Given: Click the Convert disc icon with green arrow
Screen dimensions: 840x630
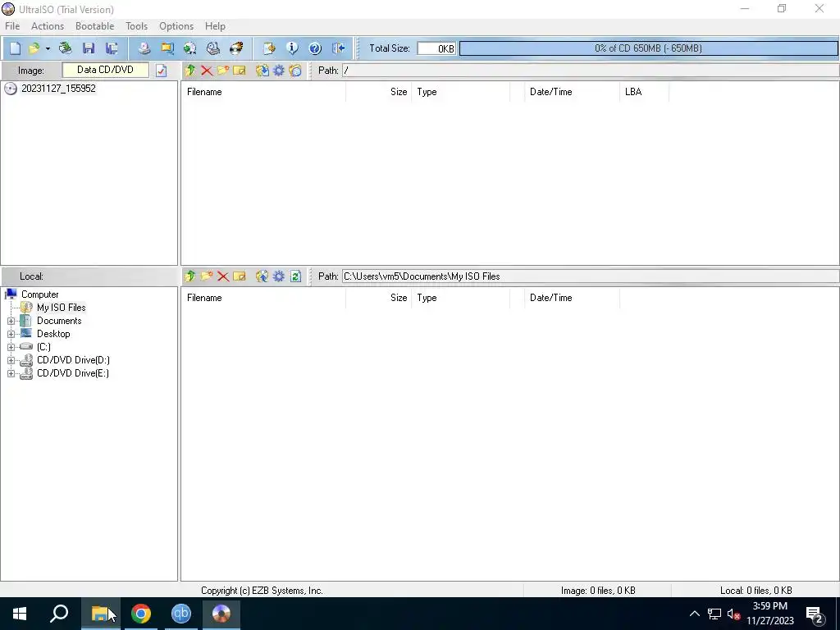Looking at the screenshot, I should (189, 48).
